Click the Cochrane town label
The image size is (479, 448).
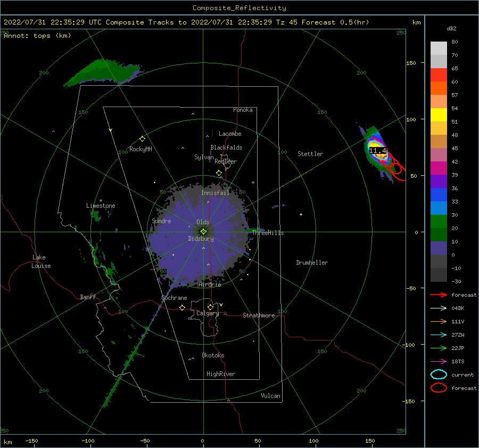point(174,298)
